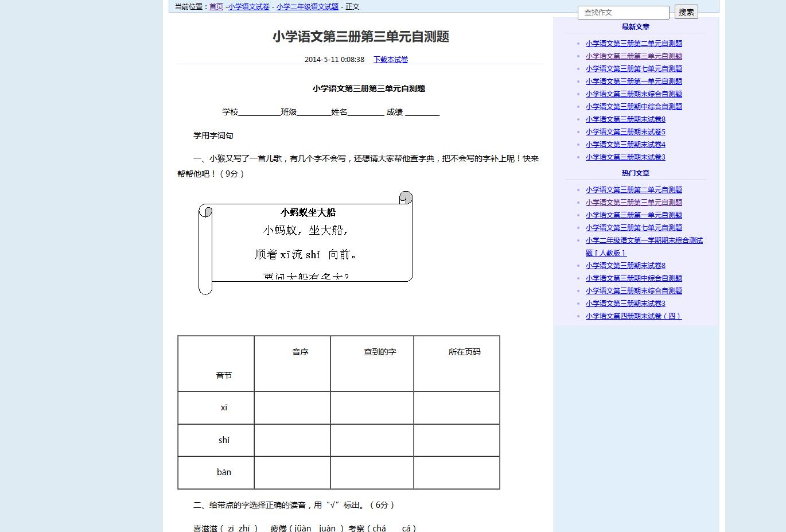Open 小学语文第三册期末试卷5 link
This screenshot has height=532, width=786.
point(625,132)
